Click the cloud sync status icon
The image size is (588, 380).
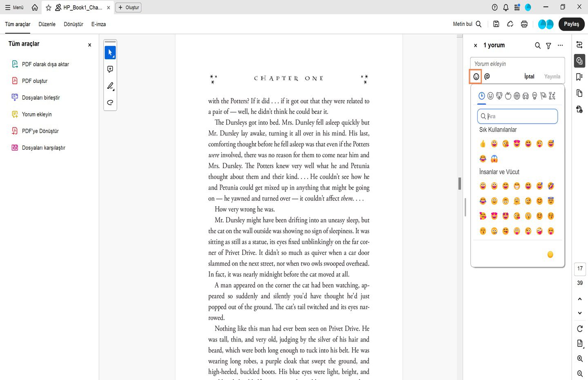[510, 24]
